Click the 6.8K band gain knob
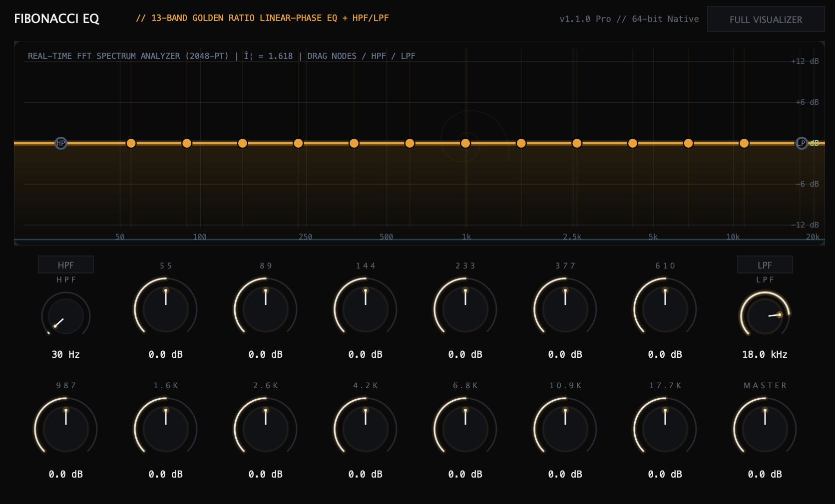 [465, 429]
